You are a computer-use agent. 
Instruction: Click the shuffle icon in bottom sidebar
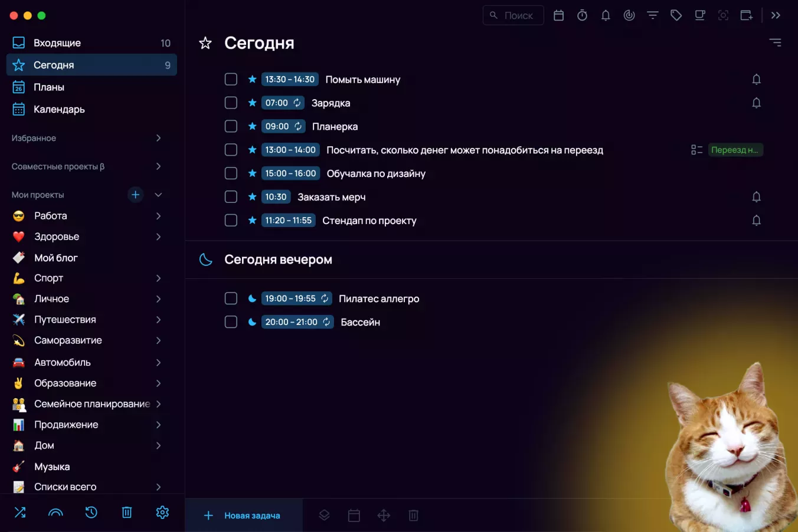coord(20,513)
